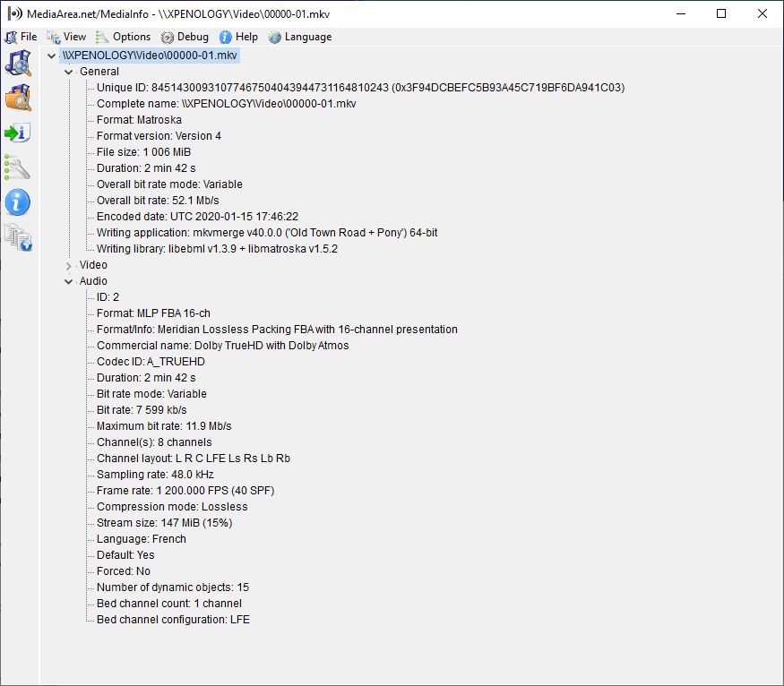This screenshot has width=784, height=686.
Task: Select the Number of dynamic objects: 15 row
Action: pyautogui.click(x=173, y=587)
